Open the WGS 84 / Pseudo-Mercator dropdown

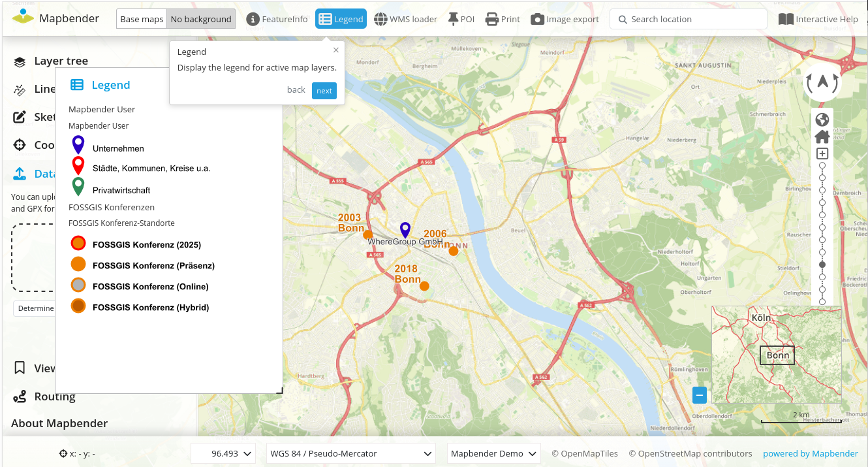351,453
